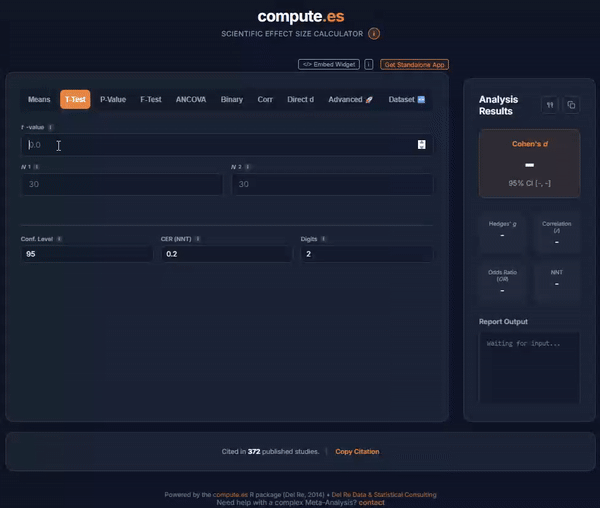Viewport: 600px width, 508px height.
Task: Edit the Conf. Level field showing 95
Action: pyautogui.click(x=87, y=254)
